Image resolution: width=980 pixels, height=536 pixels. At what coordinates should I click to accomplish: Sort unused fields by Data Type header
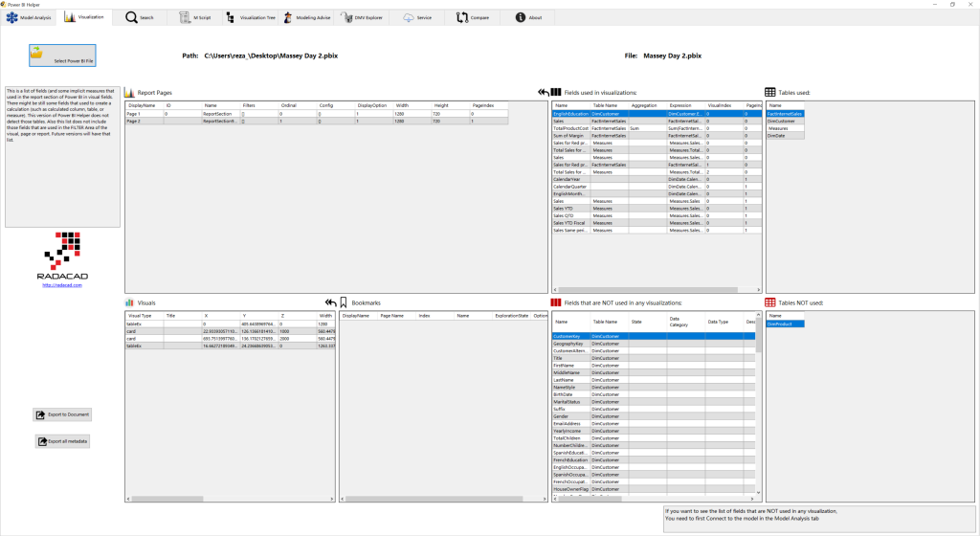[x=718, y=323]
